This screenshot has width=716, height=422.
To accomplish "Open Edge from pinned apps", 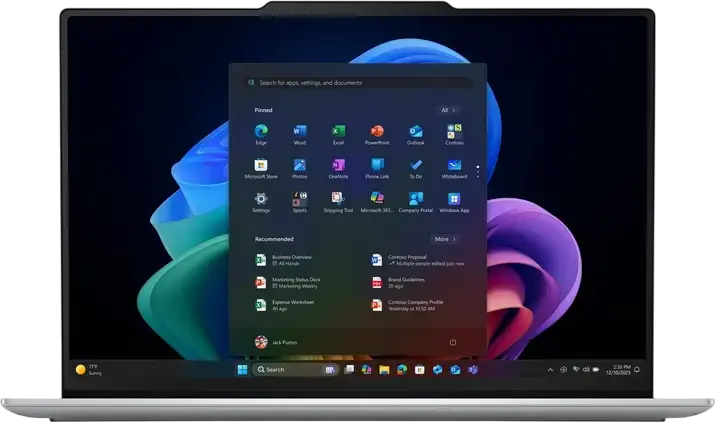I will [261, 134].
